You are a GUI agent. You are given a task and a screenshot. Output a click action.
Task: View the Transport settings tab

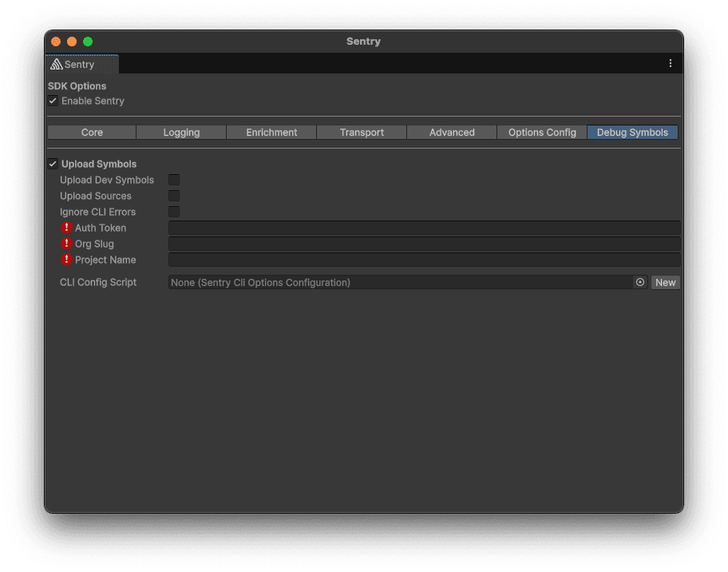pos(362,132)
